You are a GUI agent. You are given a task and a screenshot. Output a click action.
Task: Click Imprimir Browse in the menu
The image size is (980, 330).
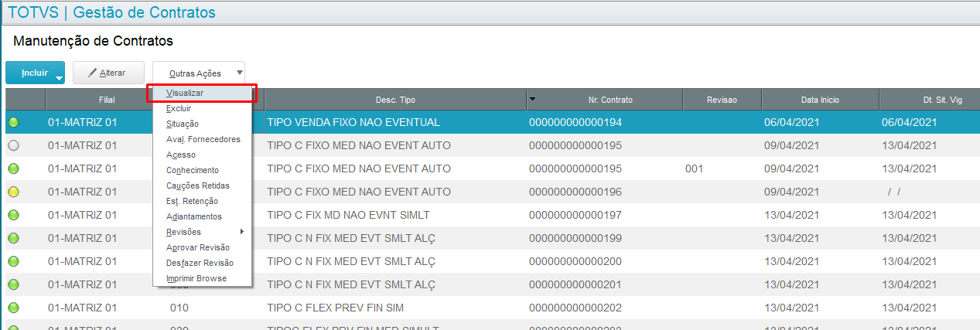[202, 278]
